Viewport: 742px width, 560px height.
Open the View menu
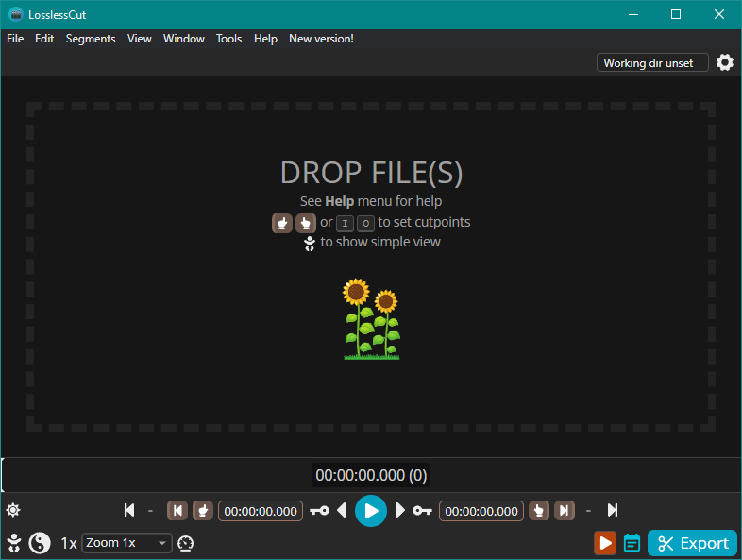(139, 39)
